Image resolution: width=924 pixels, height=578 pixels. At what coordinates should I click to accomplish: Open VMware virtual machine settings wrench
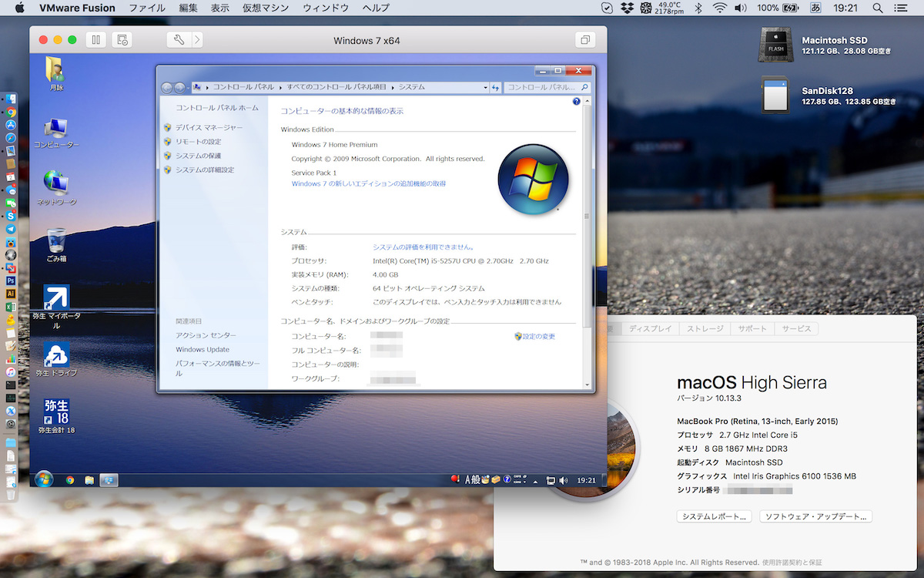[x=179, y=40]
